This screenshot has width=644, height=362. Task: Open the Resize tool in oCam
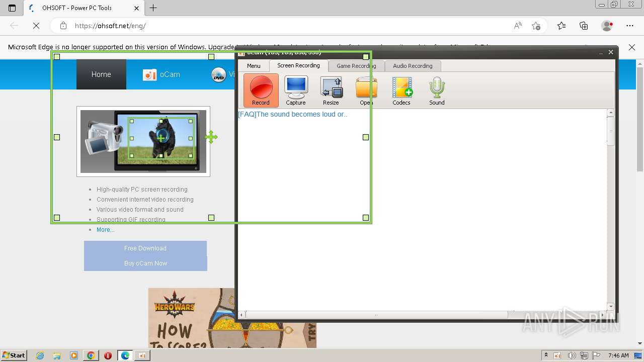click(x=331, y=90)
